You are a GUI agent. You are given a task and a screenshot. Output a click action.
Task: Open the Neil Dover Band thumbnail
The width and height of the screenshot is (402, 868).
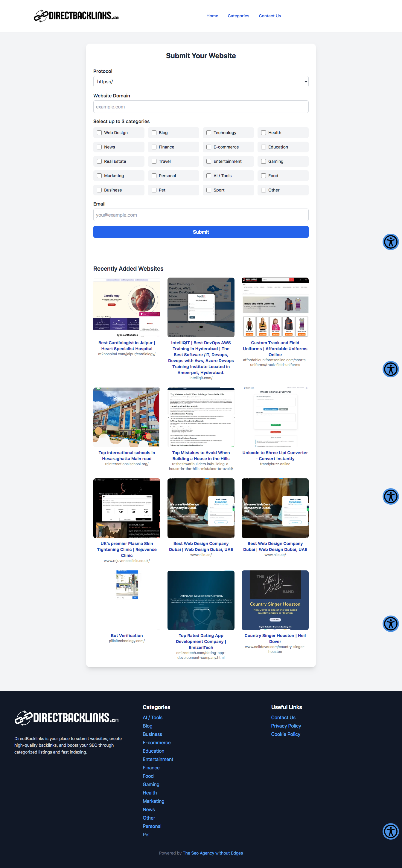[x=275, y=600]
